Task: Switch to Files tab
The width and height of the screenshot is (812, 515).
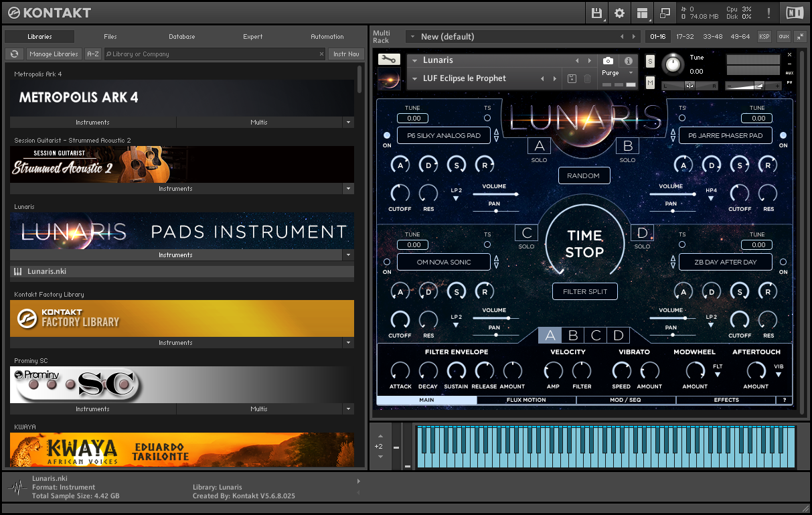Action: click(x=110, y=37)
